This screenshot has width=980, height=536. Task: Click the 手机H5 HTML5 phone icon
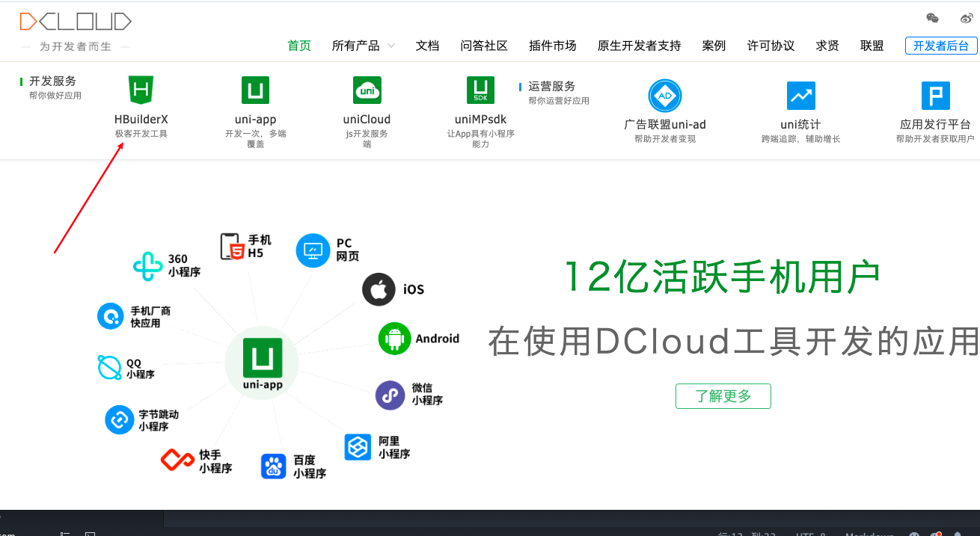(232, 247)
